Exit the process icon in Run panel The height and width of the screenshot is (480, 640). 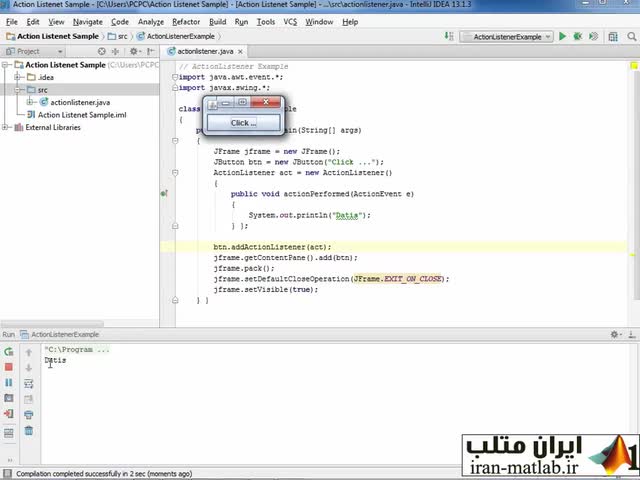coord(9,413)
